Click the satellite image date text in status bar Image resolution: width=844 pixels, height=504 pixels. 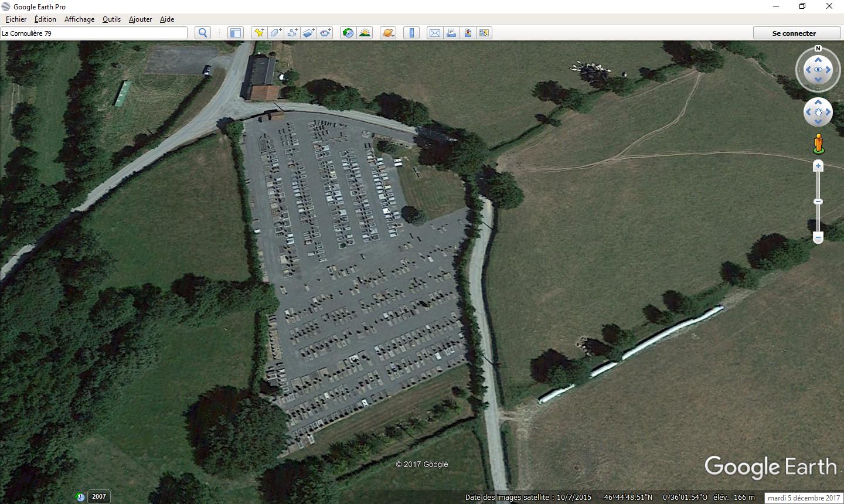pyautogui.click(x=528, y=498)
